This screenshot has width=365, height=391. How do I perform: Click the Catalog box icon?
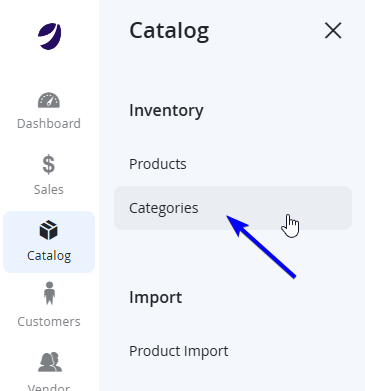[x=49, y=230]
